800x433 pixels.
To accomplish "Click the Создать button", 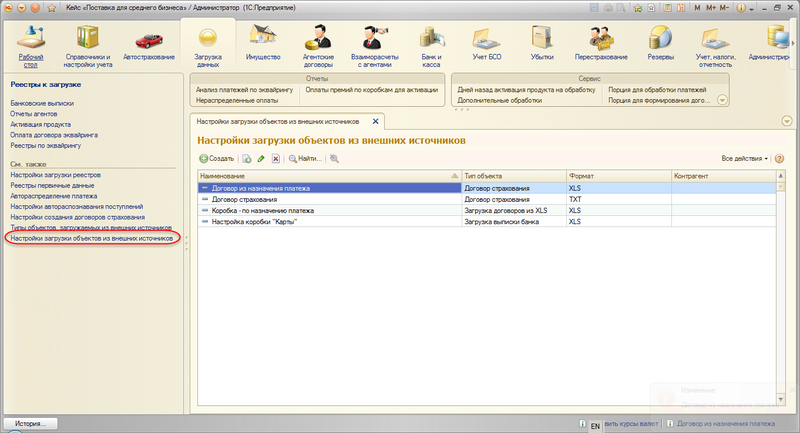I will point(217,158).
